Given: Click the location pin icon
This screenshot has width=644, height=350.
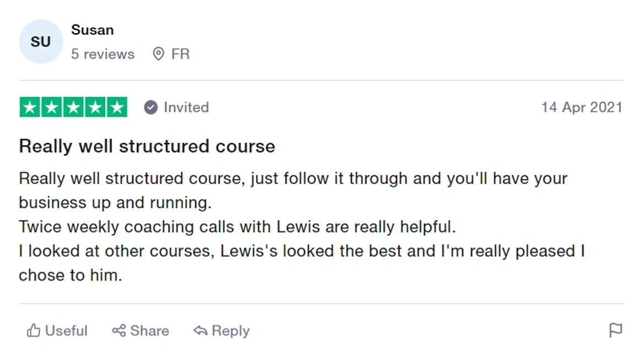Looking at the screenshot, I should (x=158, y=54).
